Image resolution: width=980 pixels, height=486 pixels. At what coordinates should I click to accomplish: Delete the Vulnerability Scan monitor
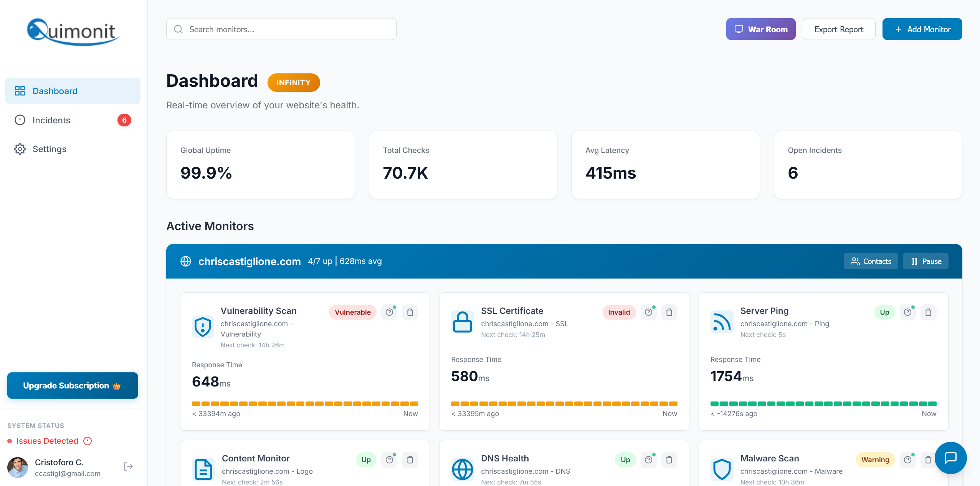[x=410, y=312]
